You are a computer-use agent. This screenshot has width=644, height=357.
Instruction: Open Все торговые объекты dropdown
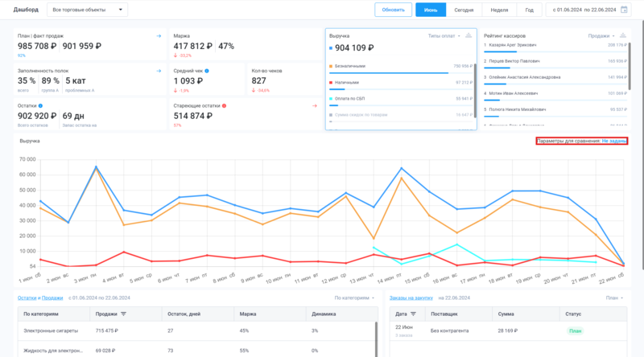pos(87,10)
